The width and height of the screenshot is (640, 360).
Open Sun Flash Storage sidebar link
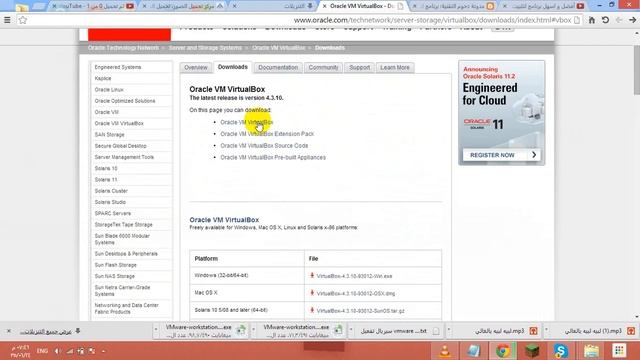pos(116,265)
